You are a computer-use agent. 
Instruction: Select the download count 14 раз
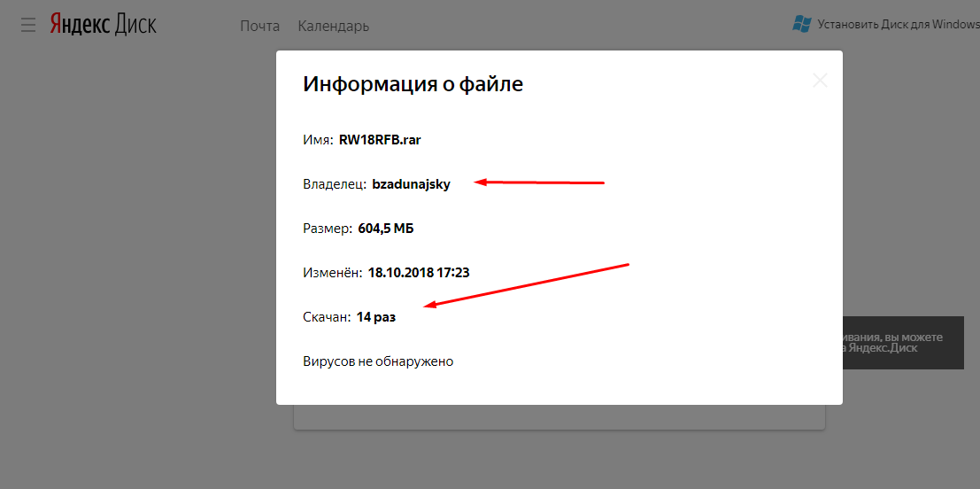coord(376,318)
